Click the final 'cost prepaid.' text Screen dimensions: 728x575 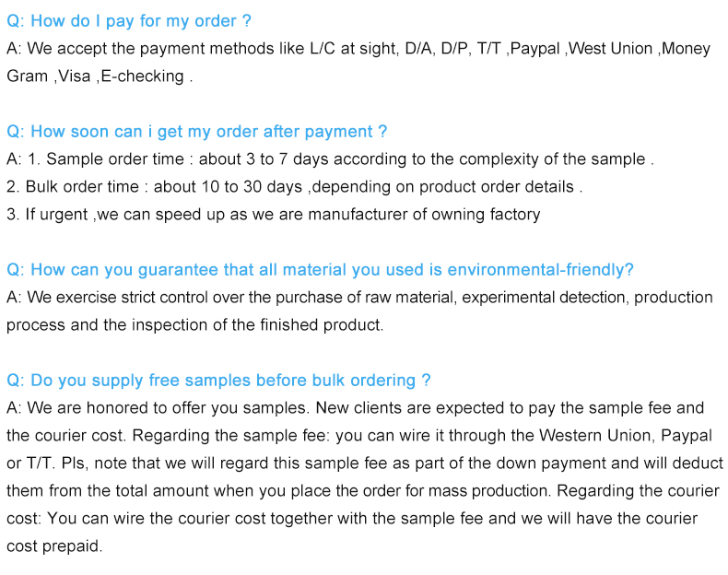(x=54, y=546)
